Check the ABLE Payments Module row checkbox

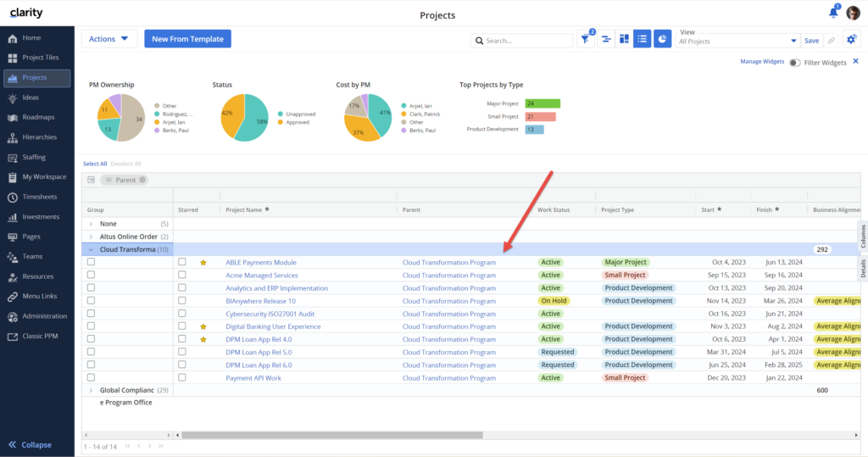pyautogui.click(x=91, y=262)
